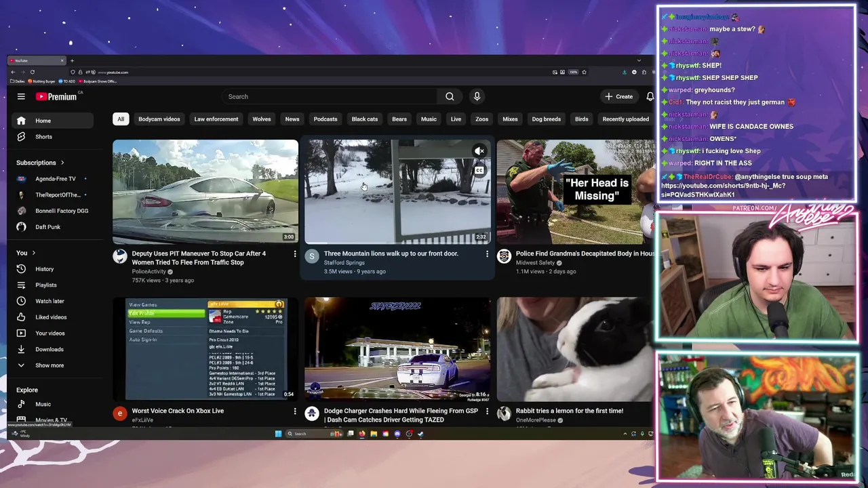Screen dimensions: 868x488
Task: Select the Recently uploaded filter chip
Action: click(626, 119)
